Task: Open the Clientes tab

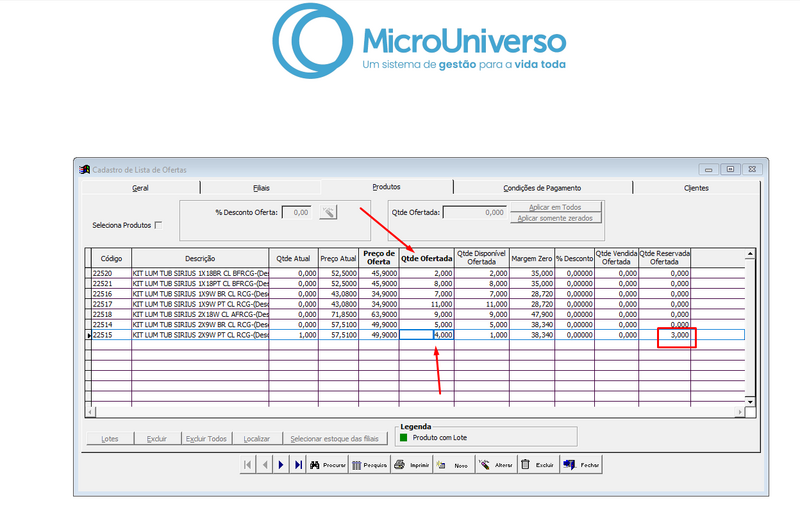Action: (696, 188)
